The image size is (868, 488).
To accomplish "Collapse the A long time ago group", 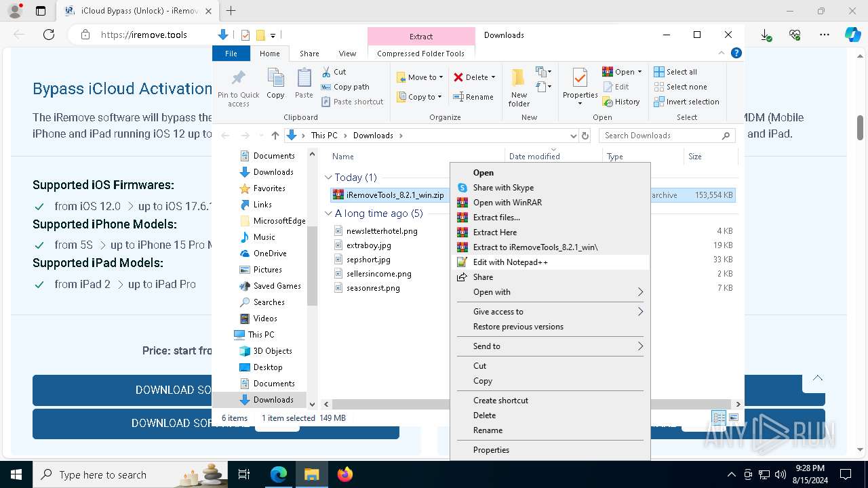I will click(329, 213).
